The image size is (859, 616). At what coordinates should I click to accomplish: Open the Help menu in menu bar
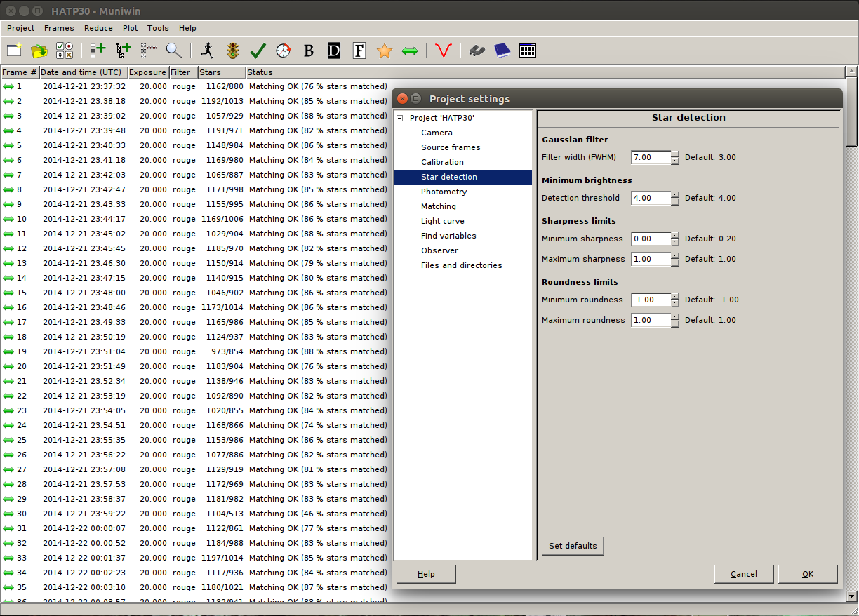187,28
